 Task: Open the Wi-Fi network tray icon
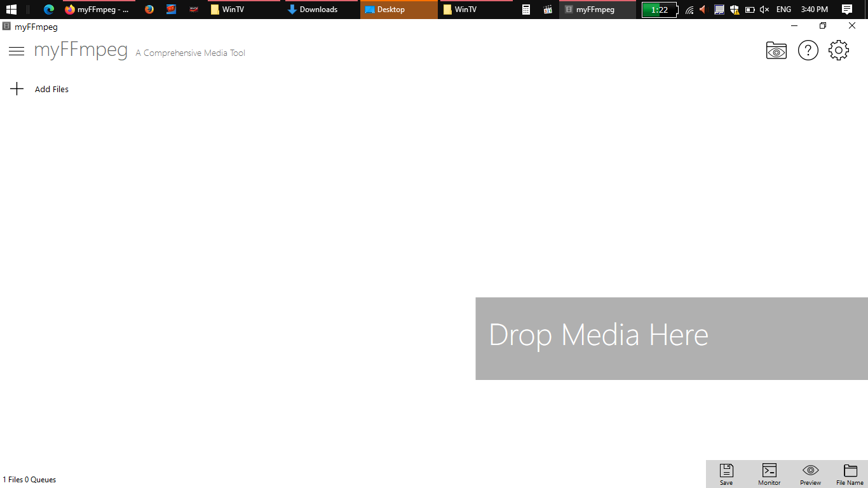tap(689, 10)
